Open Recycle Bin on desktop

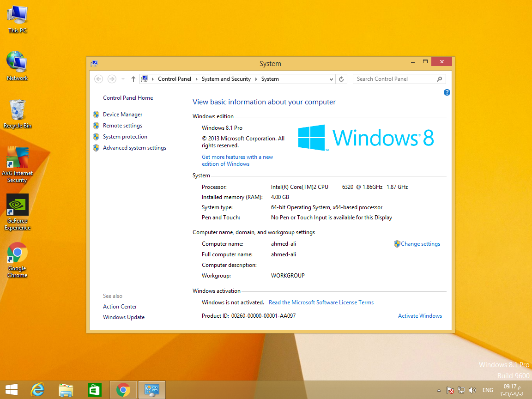coord(17,114)
